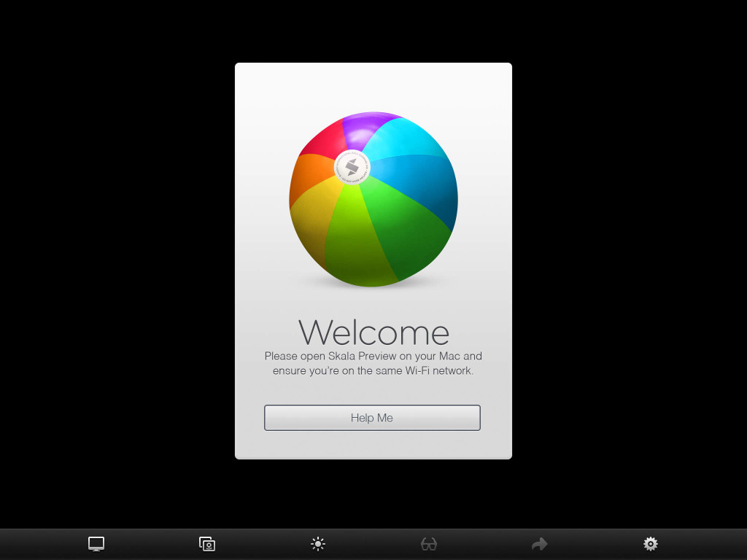Click the colorful beach ball logo
The width and height of the screenshot is (747, 560).
point(373,199)
